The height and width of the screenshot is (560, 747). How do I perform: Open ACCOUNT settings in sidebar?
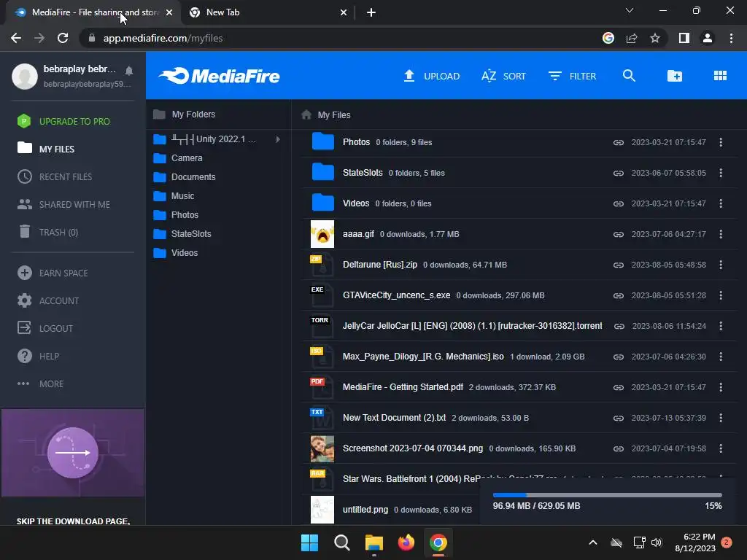48,300
